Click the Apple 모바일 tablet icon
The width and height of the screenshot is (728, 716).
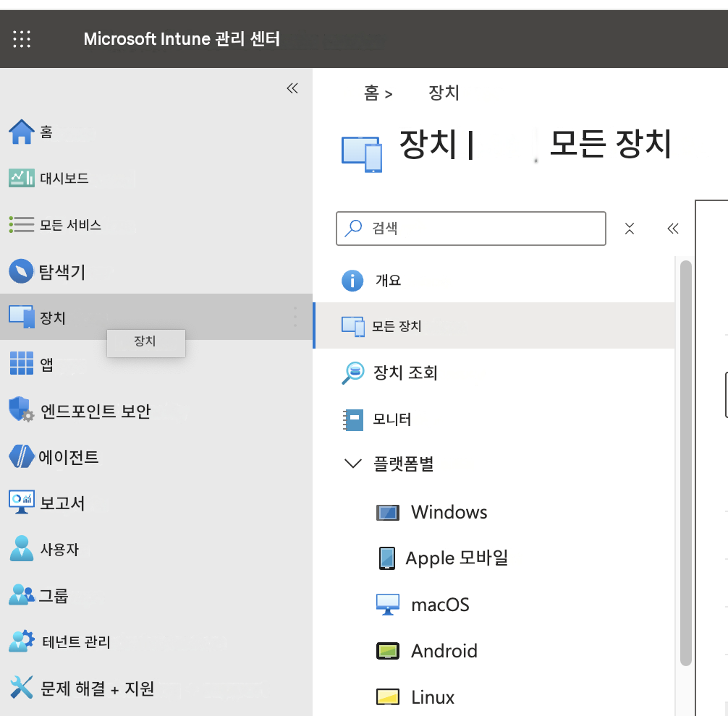pos(386,558)
